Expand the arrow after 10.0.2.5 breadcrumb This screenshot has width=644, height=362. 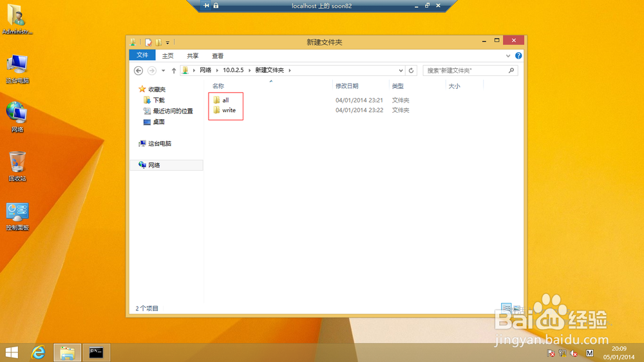(x=249, y=70)
